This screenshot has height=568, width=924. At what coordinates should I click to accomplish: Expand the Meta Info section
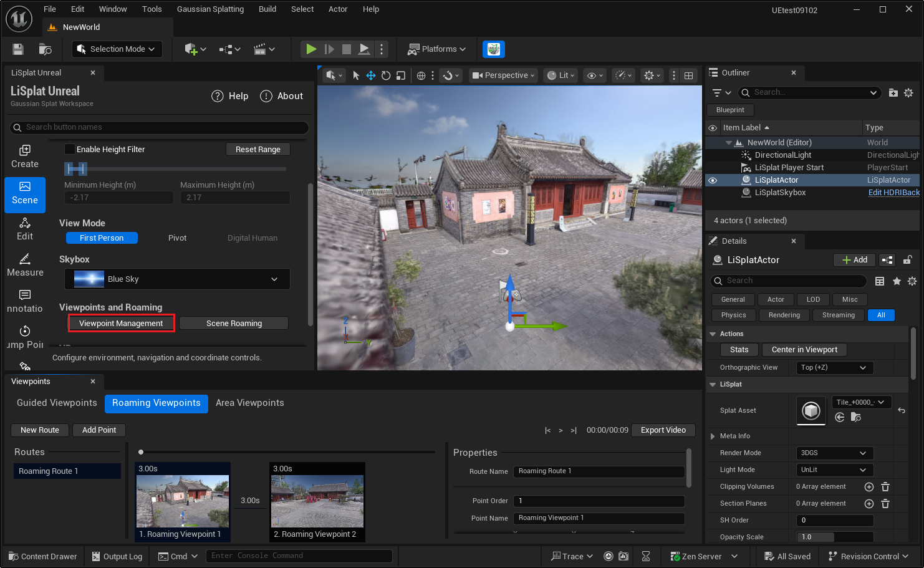[x=713, y=436]
